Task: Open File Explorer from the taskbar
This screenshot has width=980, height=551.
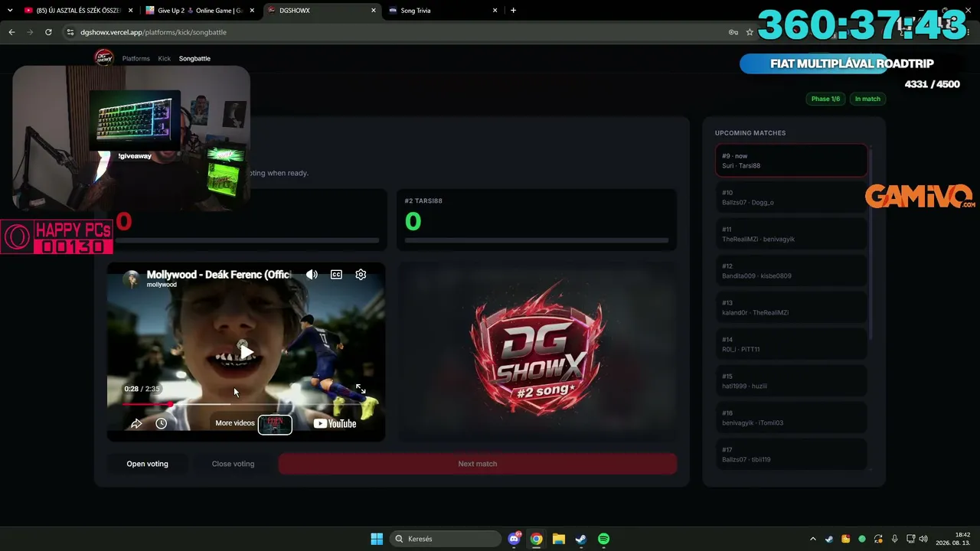Action: coord(559,539)
